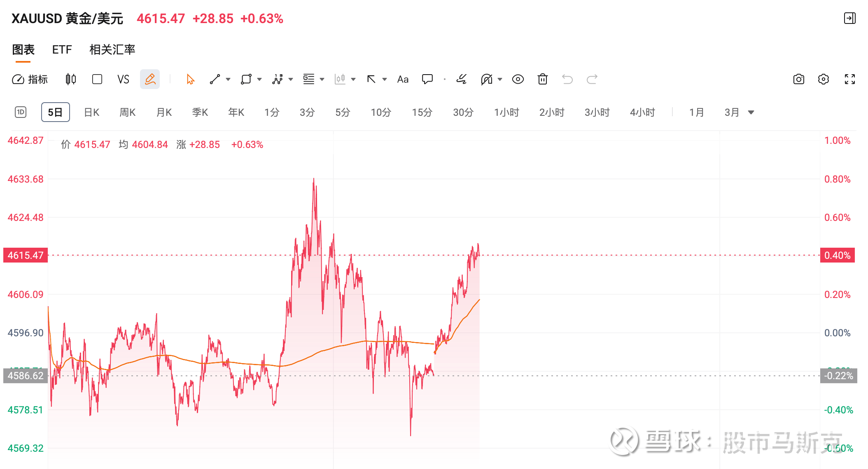This screenshot has height=469, width=868.
Task: Expand the arrow tool dropdown
Action: pyautogui.click(x=384, y=79)
